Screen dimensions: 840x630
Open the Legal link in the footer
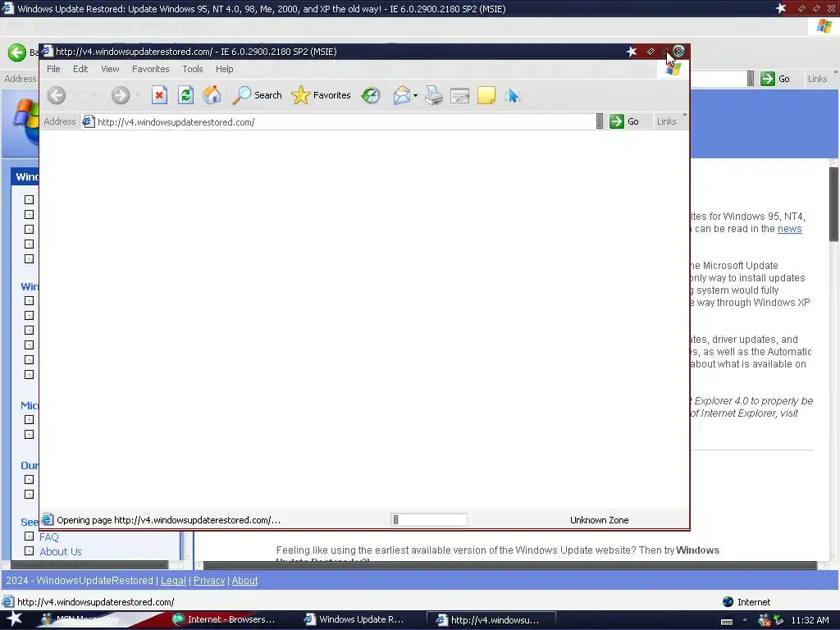click(173, 581)
